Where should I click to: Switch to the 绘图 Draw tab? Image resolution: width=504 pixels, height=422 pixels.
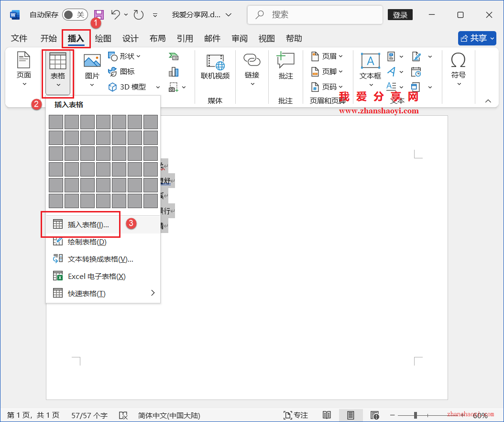pyautogui.click(x=103, y=38)
